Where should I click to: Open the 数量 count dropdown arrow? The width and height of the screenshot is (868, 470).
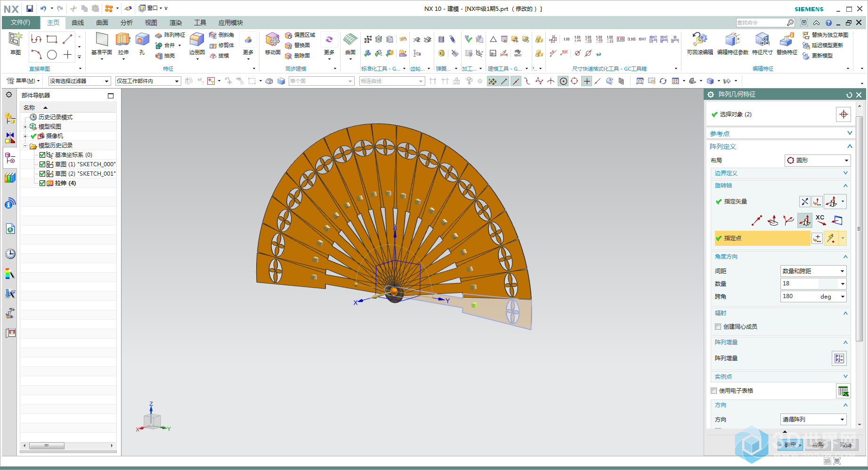(843, 284)
